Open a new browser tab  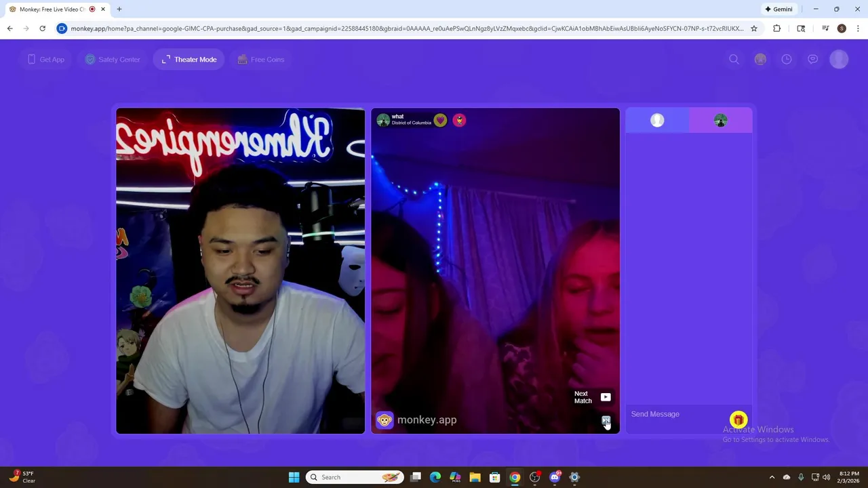[x=119, y=9]
